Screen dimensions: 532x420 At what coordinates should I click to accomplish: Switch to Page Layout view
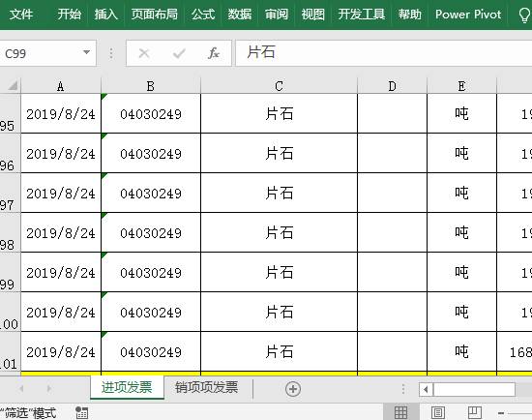(438, 412)
